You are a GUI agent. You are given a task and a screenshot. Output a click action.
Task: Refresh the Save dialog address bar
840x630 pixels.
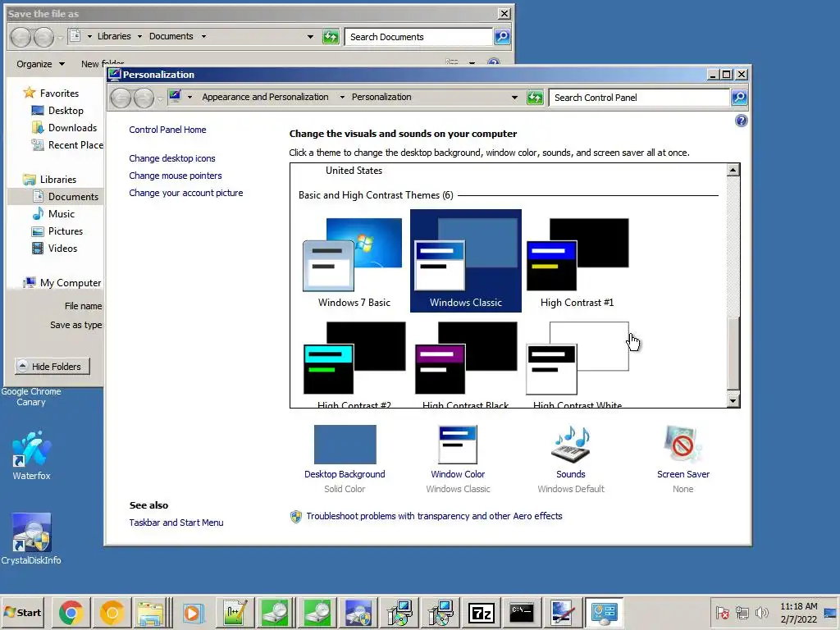click(331, 36)
